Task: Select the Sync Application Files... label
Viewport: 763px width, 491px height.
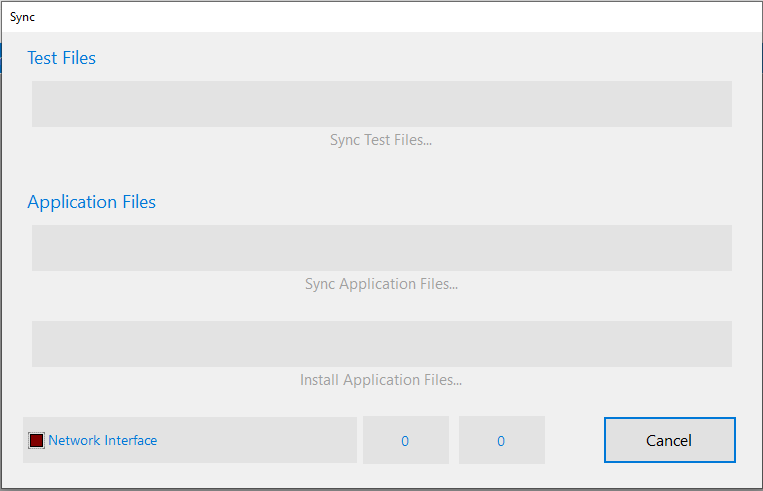Action: click(x=382, y=284)
